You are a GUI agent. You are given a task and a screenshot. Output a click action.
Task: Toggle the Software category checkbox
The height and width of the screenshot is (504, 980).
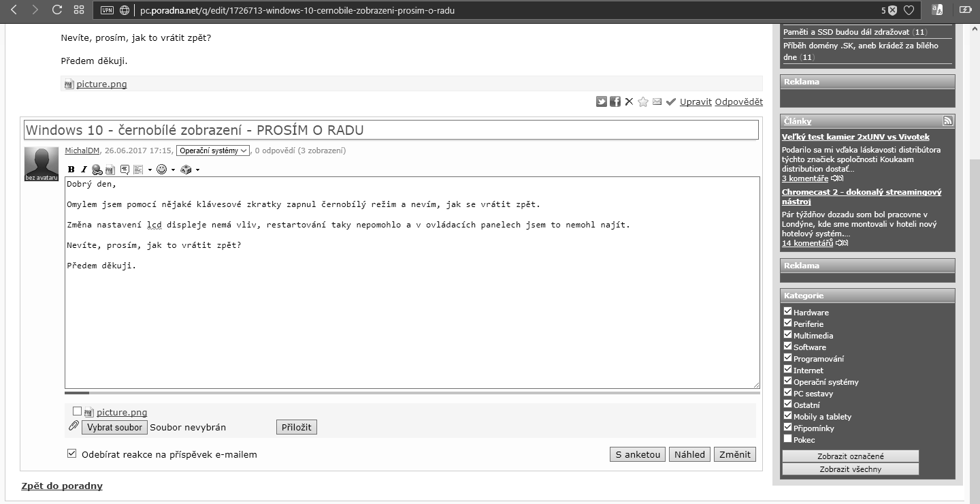[x=788, y=346]
